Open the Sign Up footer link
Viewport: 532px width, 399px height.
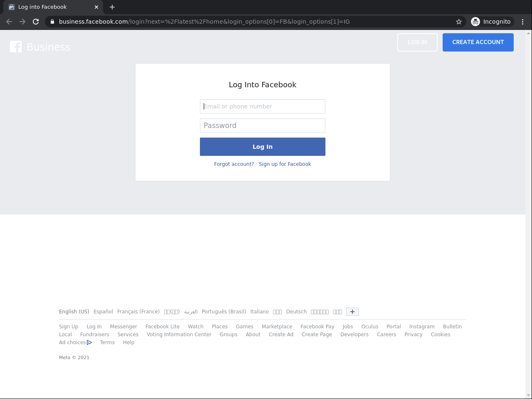(x=69, y=327)
